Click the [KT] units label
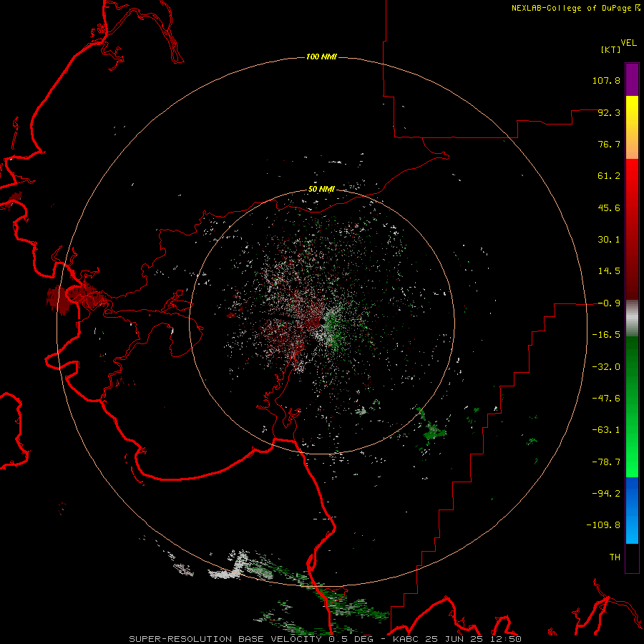Image resolution: width=644 pixels, height=644 pixels. (611, 49)
